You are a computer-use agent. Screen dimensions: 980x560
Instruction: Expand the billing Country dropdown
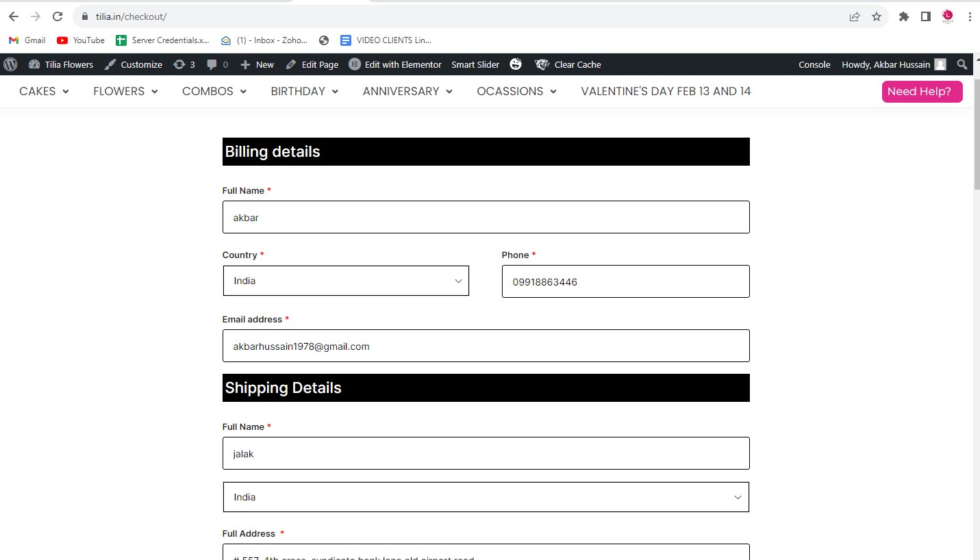click(x=346, y=281)
